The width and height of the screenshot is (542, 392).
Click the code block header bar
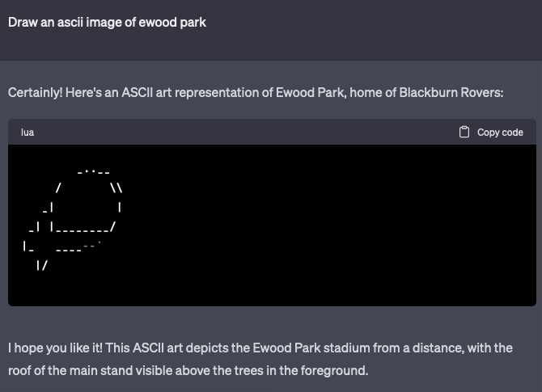click(x=272, y=132)
